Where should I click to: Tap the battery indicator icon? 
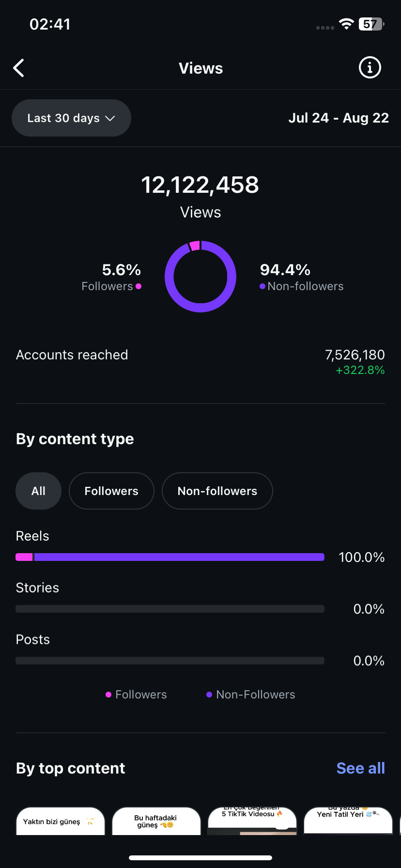(x=371, y=24)
